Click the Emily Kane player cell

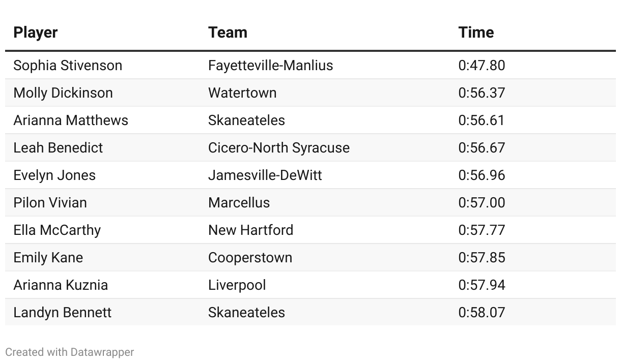pos(48,258)
